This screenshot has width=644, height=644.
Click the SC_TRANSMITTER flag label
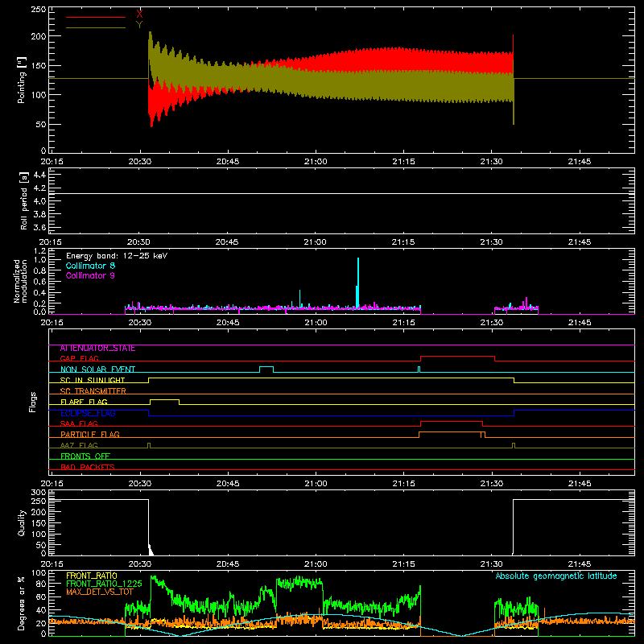click(x=93, y=391)
